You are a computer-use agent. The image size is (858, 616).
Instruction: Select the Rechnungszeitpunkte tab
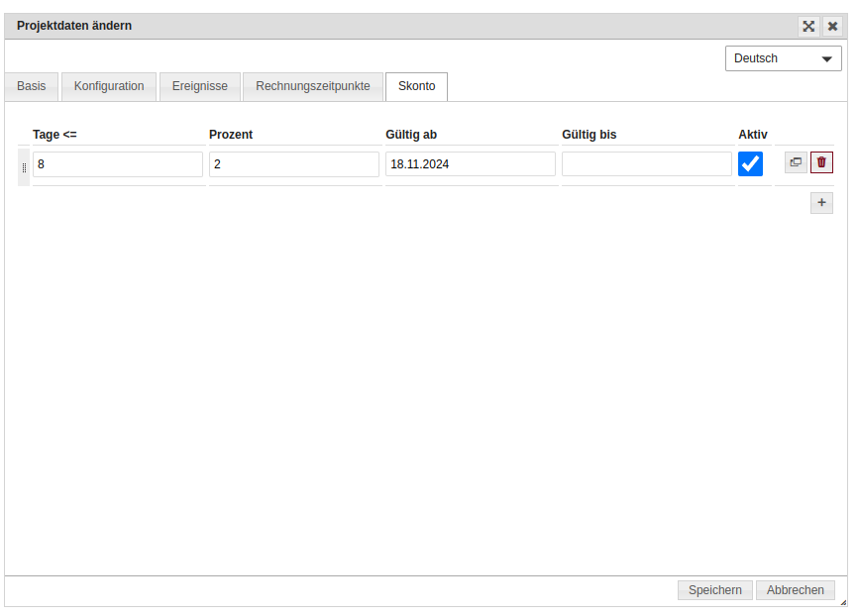(313, 87)
